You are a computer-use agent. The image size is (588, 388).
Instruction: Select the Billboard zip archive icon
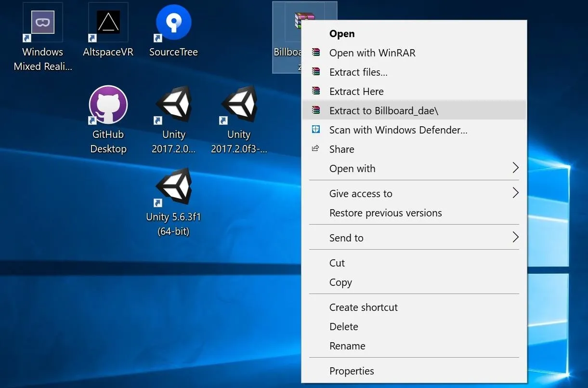point(304,22)
